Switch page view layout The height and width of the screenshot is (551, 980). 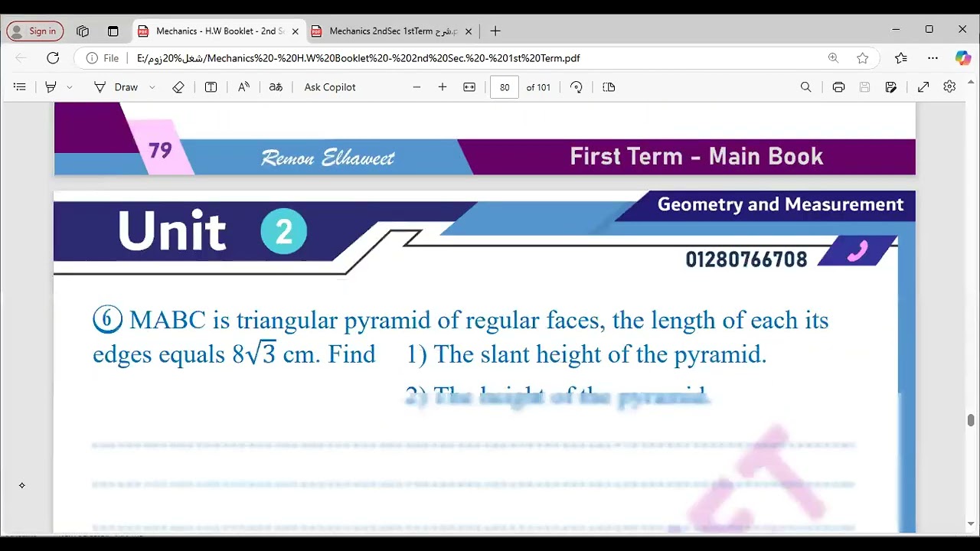click(609, 87)
